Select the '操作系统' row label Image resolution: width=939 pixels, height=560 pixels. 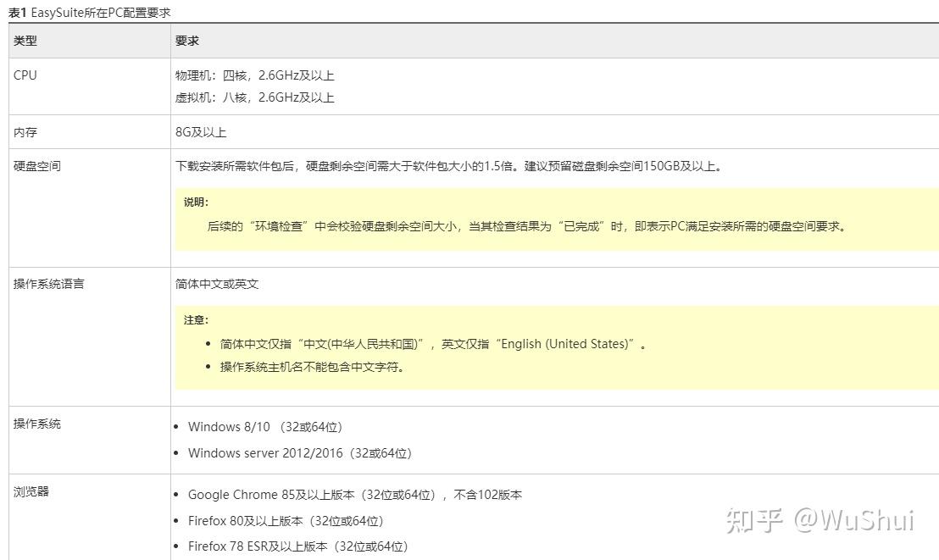tap(37, 424)
